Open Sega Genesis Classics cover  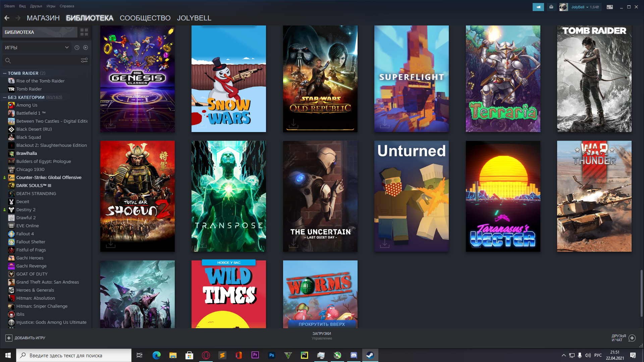pos(138,79)
